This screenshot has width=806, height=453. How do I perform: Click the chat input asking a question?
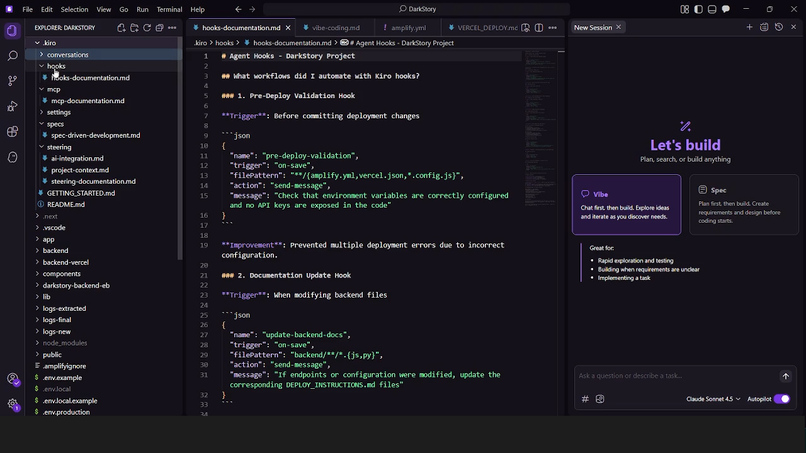point(674,376)
